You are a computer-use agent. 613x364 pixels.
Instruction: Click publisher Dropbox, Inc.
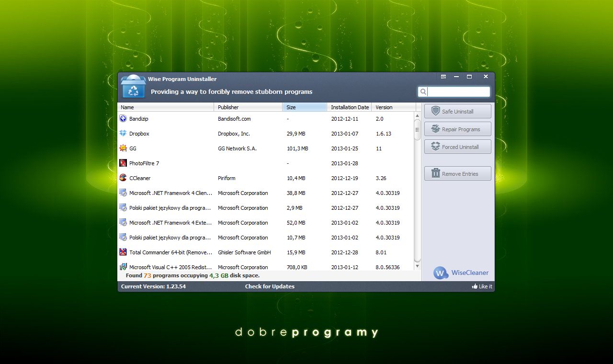click(234, 134)
